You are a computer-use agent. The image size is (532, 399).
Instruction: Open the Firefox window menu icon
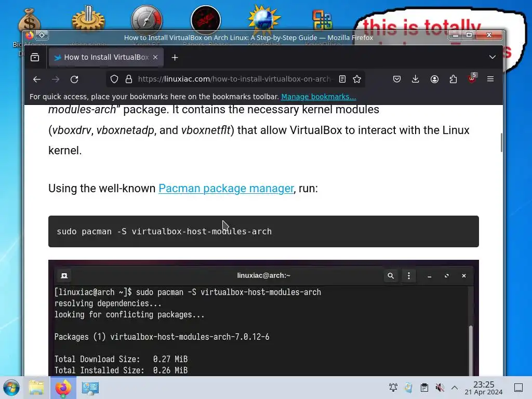pyautogui.click(x=30, y=35)
